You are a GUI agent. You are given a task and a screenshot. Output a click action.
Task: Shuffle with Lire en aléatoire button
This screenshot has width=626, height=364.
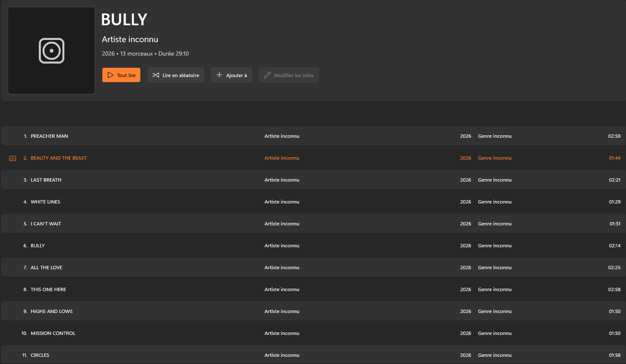(176, 75)
